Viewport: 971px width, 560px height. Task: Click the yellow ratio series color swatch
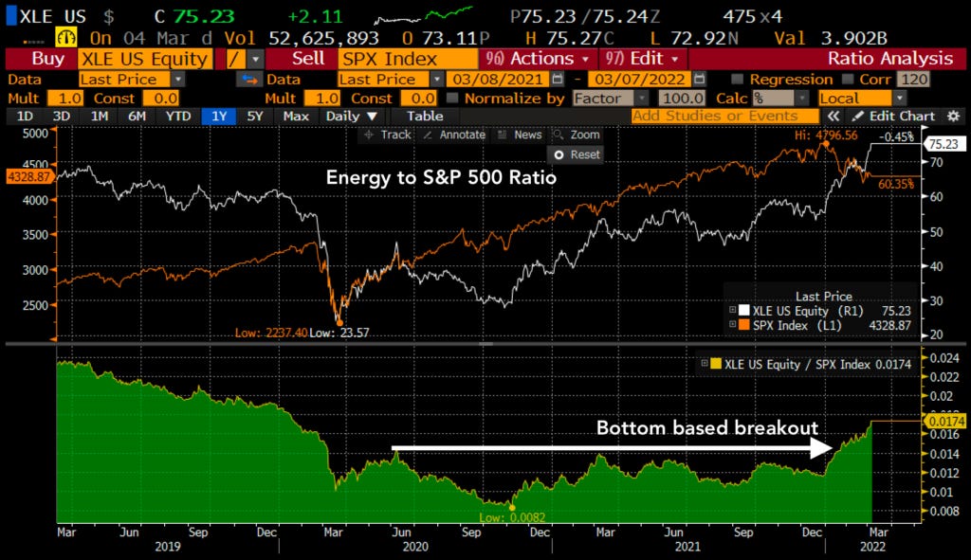[x=716, y=364]
